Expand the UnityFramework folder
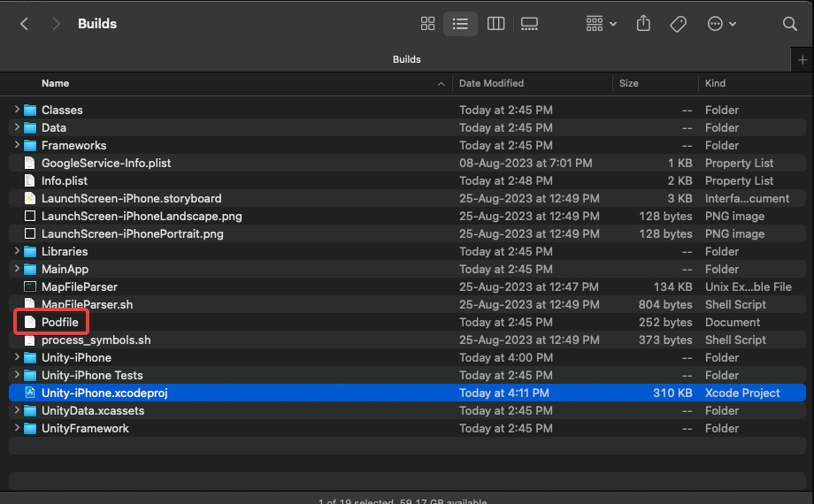This screenshot has width=814, height=504. tap(17, 428)
